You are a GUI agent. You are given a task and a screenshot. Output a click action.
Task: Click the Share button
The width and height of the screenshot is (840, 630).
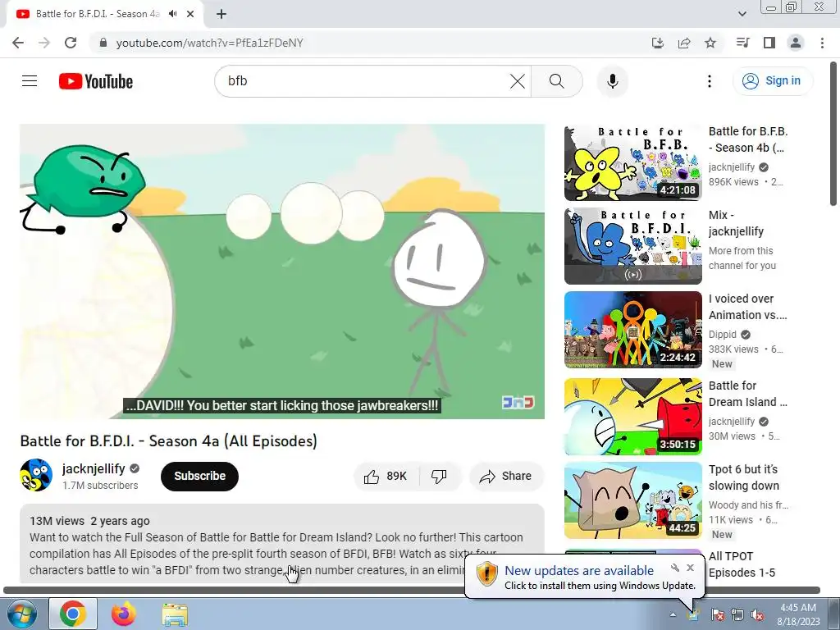click(505, 477)
